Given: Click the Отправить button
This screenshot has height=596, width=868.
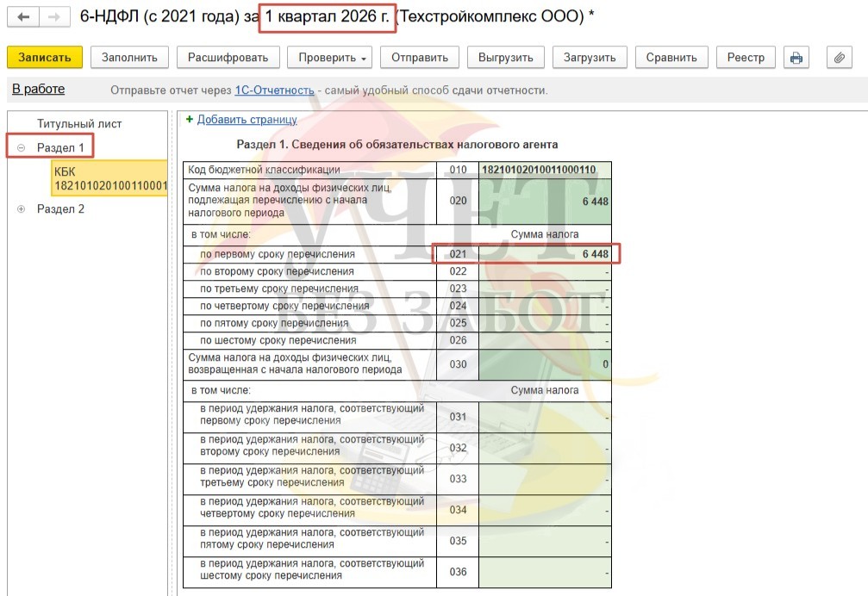Looking at the screenshot, I should click(x=419, y=58).
